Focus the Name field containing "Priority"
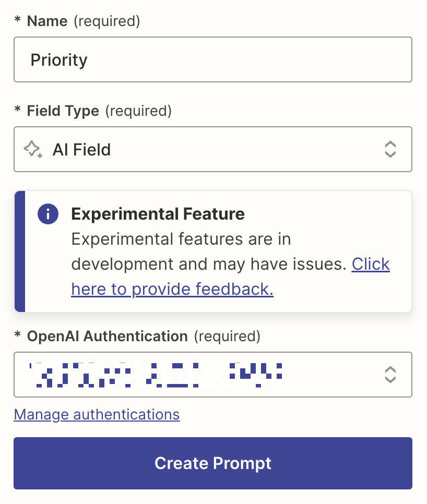 point(212,60)
